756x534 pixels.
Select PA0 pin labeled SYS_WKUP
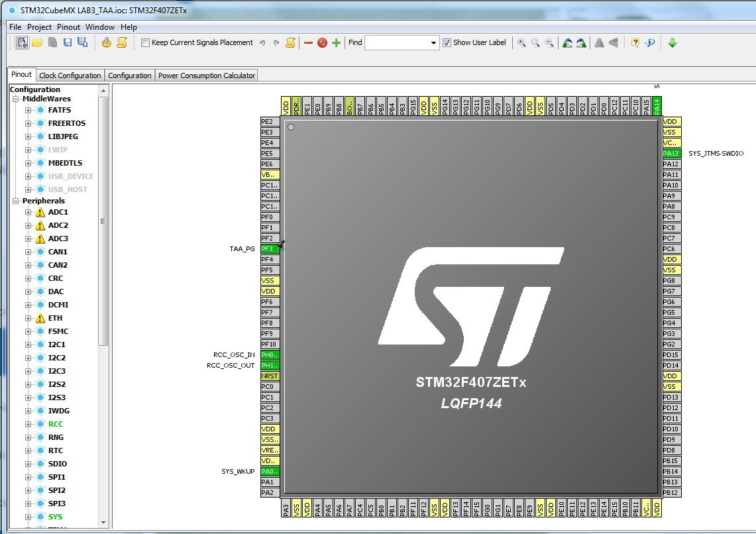tap(270, 471)
